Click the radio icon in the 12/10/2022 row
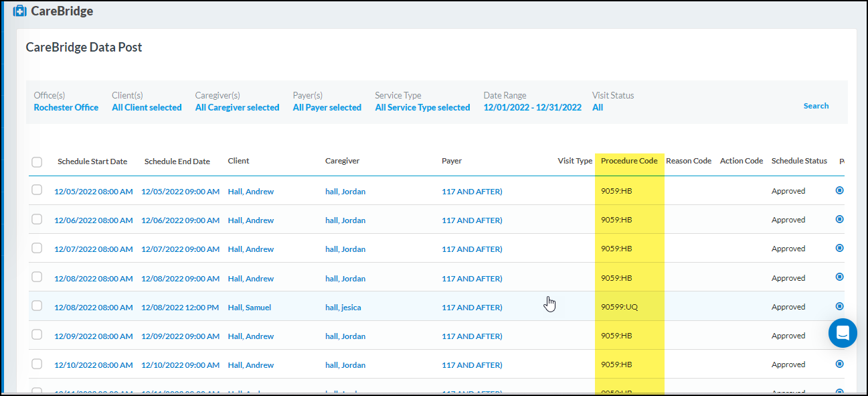Screen dimensions: 868x396 [839, 364]
